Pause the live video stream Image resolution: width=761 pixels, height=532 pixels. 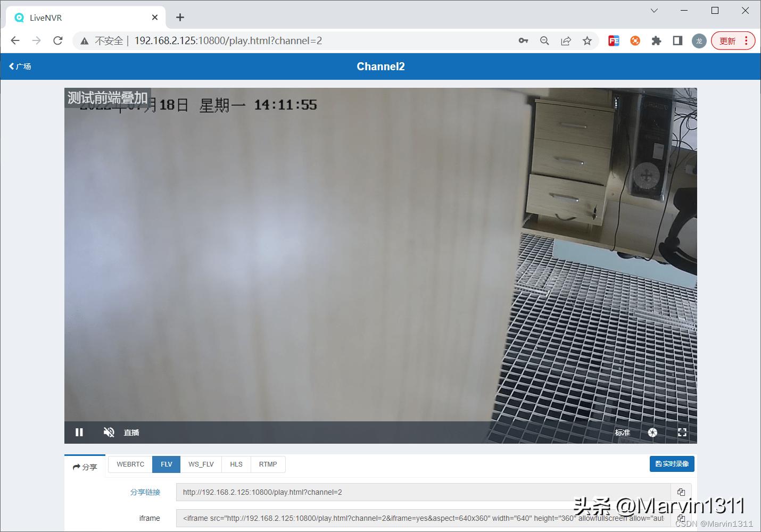click(x=79, y=432)
